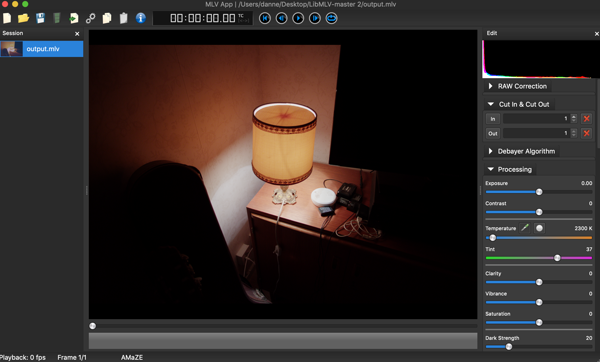This screenshot has width=600, height=362.
Task: Click the Exposure value 0.00
Action: 587,183
